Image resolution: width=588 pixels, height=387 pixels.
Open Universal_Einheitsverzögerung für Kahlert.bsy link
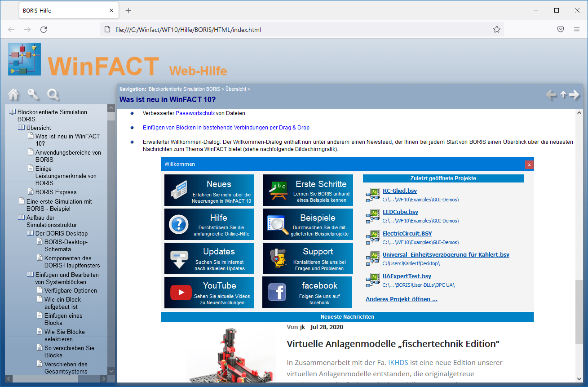(446, 254)
